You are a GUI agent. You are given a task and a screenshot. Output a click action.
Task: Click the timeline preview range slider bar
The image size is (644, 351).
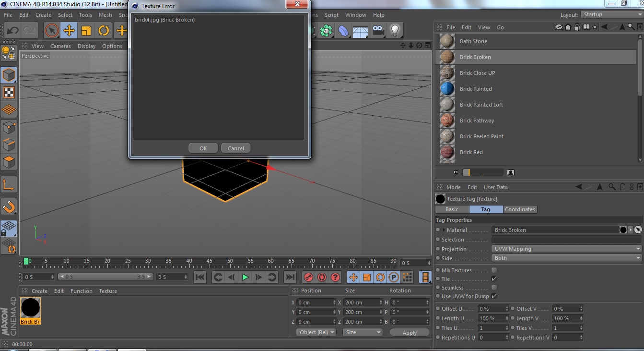[106, 277]
